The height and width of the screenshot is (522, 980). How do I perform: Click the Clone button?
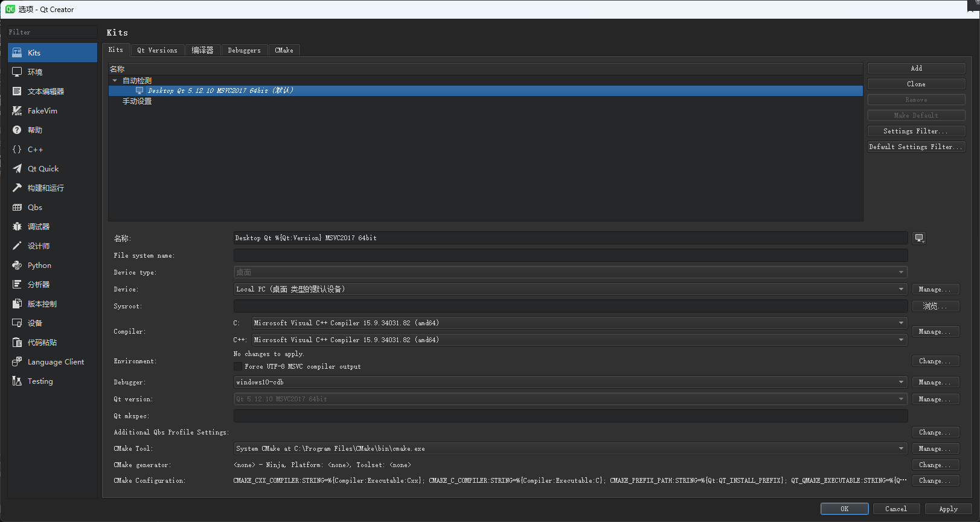(917, 84)
